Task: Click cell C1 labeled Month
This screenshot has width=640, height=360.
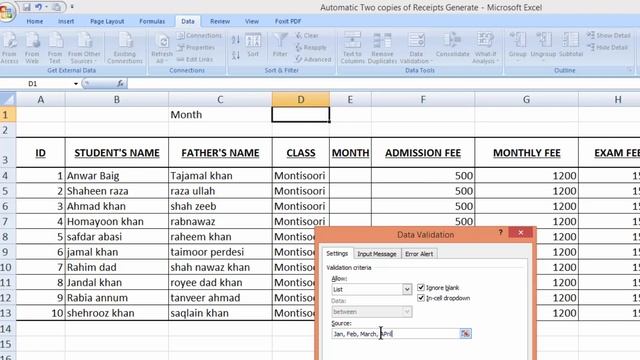Action: (x=220, y=115)
